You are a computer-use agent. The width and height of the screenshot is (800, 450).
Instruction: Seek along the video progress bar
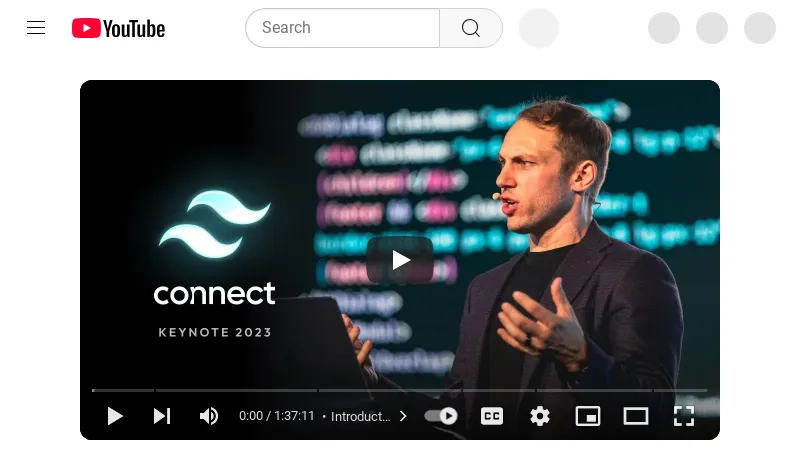tap(399, 390)
